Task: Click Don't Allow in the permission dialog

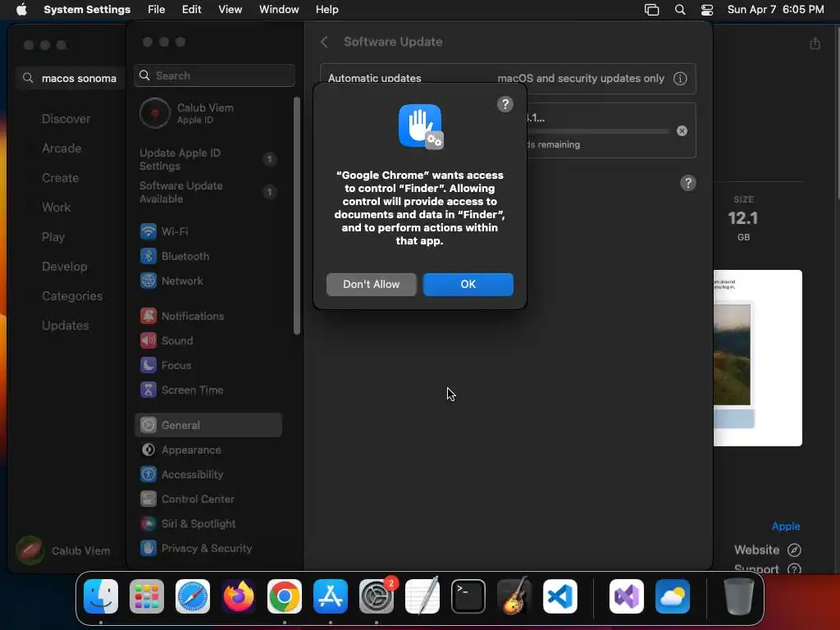Action: click(371, 284)
